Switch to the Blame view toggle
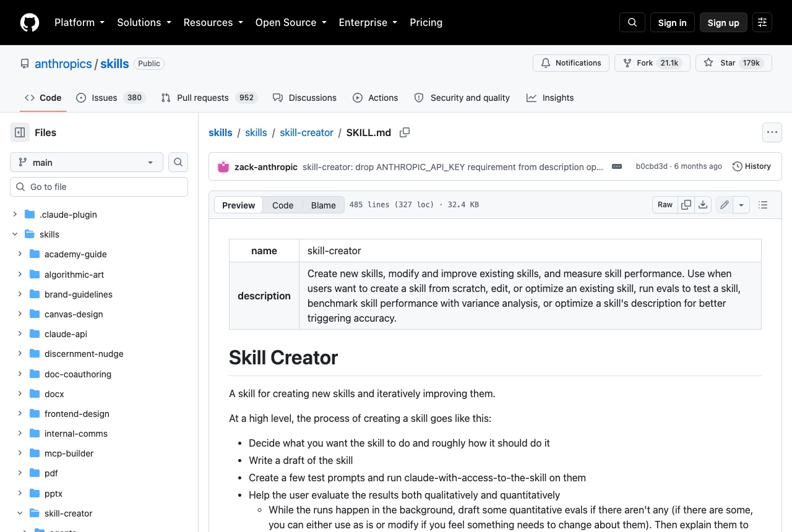 (x=323, y=205)
